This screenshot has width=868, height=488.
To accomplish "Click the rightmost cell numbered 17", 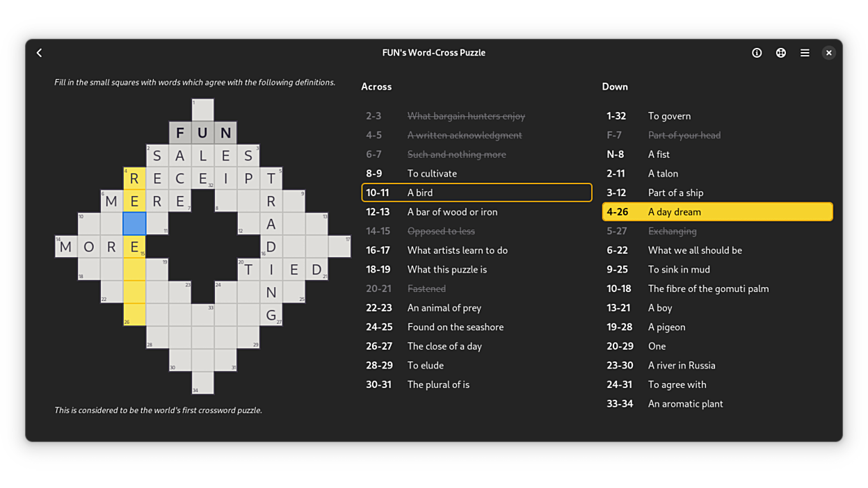I will pos(339,247).
